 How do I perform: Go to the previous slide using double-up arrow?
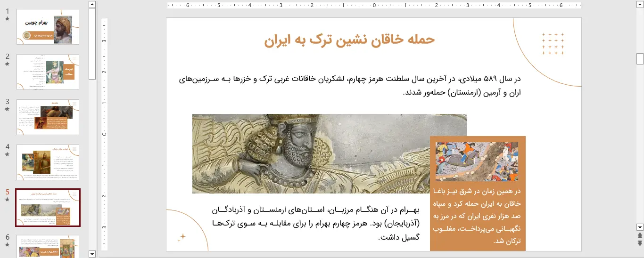[640, 235]
